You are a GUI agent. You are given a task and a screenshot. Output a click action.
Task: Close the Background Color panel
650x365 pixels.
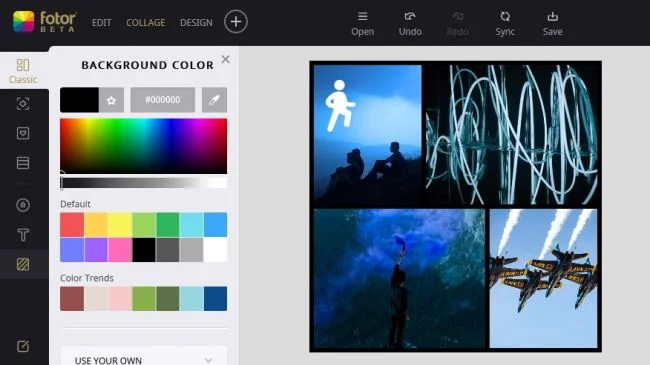[226, 59]
